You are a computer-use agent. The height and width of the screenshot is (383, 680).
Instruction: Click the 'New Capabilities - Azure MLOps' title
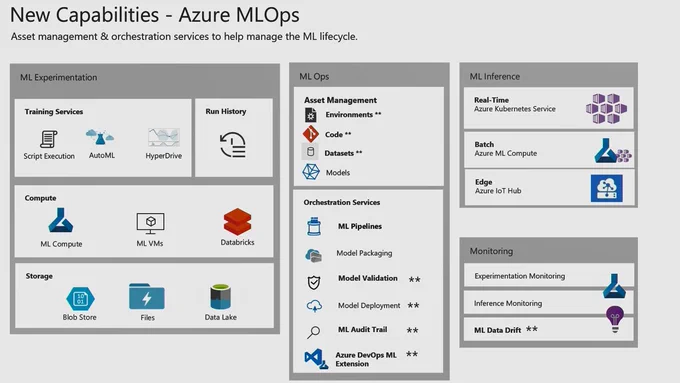point(155,15)
